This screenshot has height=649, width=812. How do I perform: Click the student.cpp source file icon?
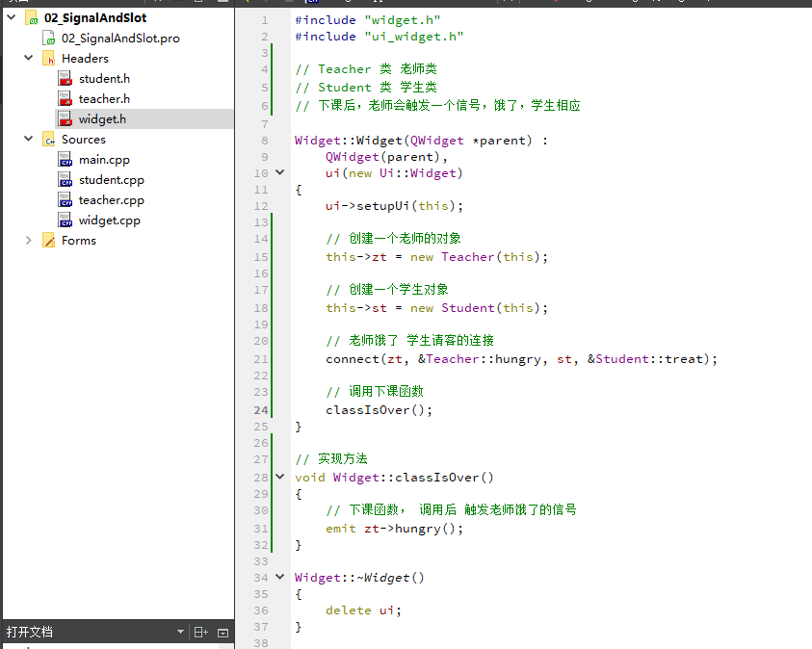pos(65,180)
